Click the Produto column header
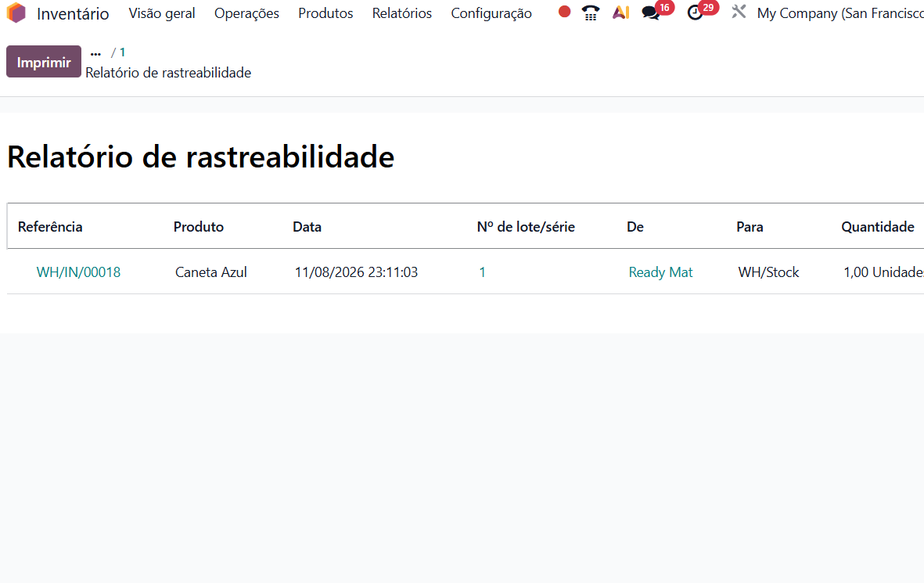924x583 pixels. click(199, 227)
